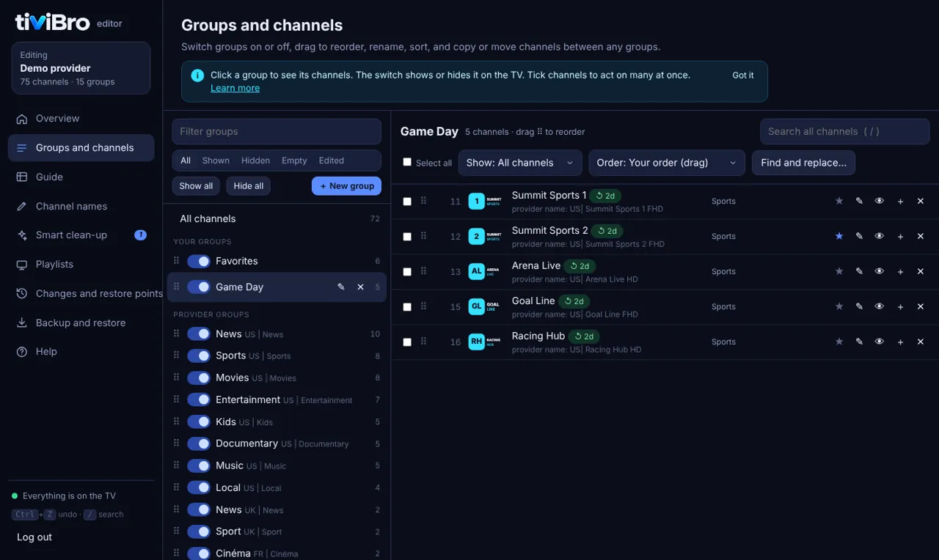Hide Summit Sports 1 with the eye icon

(880, 202)
